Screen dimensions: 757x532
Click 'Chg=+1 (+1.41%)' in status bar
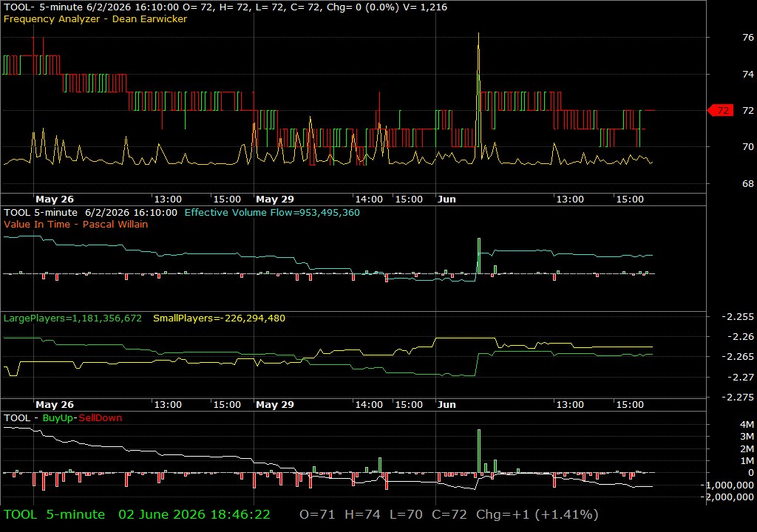[x=537, y=514]
